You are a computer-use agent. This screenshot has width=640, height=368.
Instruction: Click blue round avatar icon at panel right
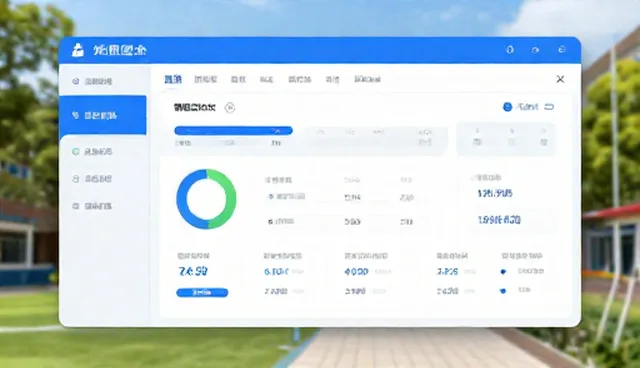click(507, 107)
